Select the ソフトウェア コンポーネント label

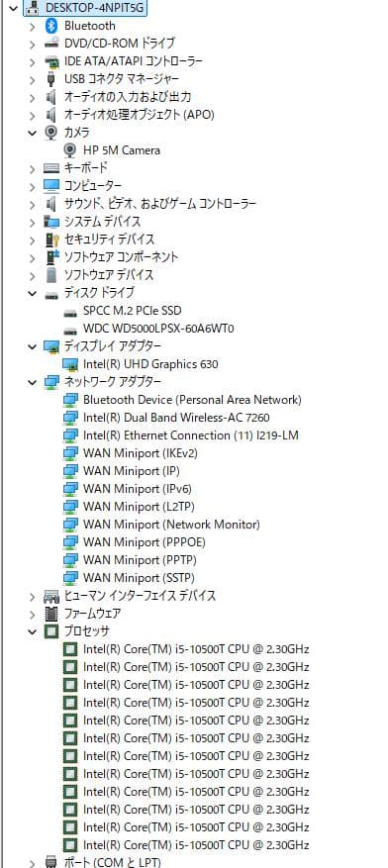click(121, 257)
